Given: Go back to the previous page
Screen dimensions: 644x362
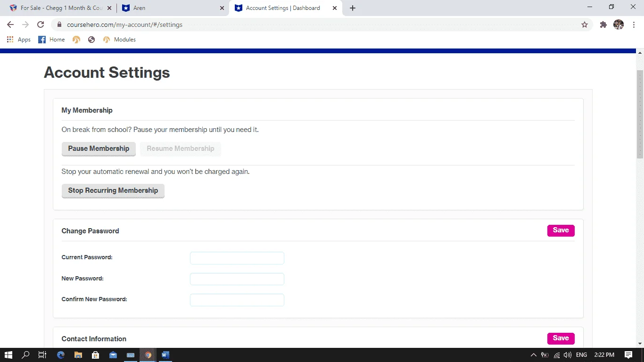Looking at the screenshot, I should point(10,25).
